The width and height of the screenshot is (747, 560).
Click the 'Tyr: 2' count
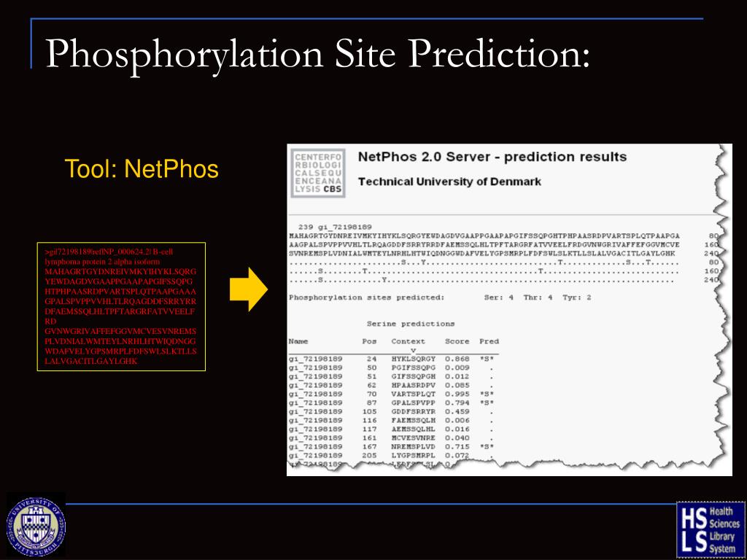[x=576, y=297]
